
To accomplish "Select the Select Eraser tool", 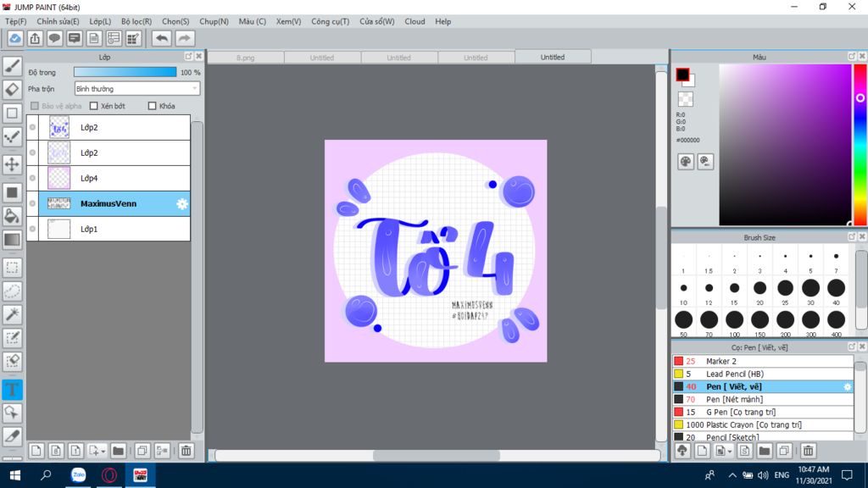I will click(x=12, y=361).
